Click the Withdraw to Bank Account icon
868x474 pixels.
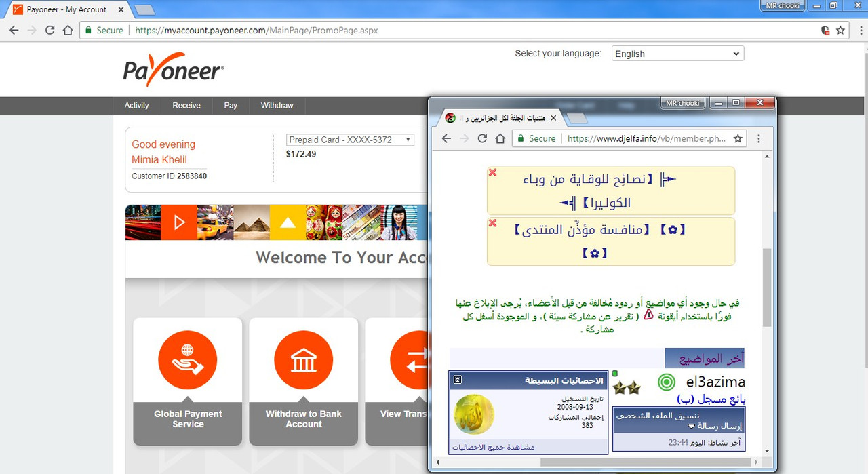click(304, 361)
